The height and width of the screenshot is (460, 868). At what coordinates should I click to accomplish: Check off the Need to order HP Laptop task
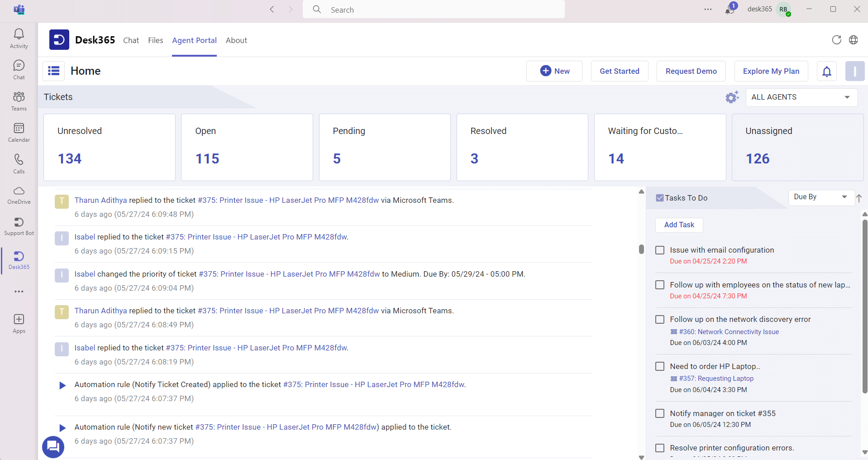click(660, 366)
